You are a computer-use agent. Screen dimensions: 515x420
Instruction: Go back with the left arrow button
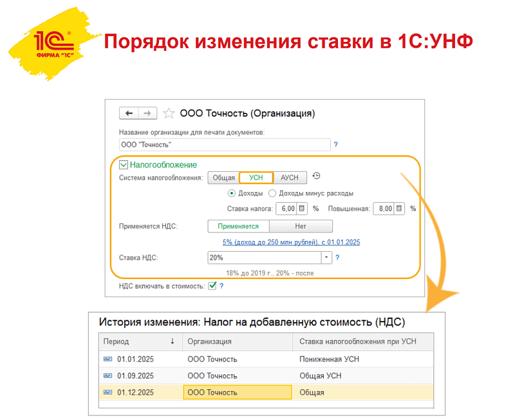(129, 113)
